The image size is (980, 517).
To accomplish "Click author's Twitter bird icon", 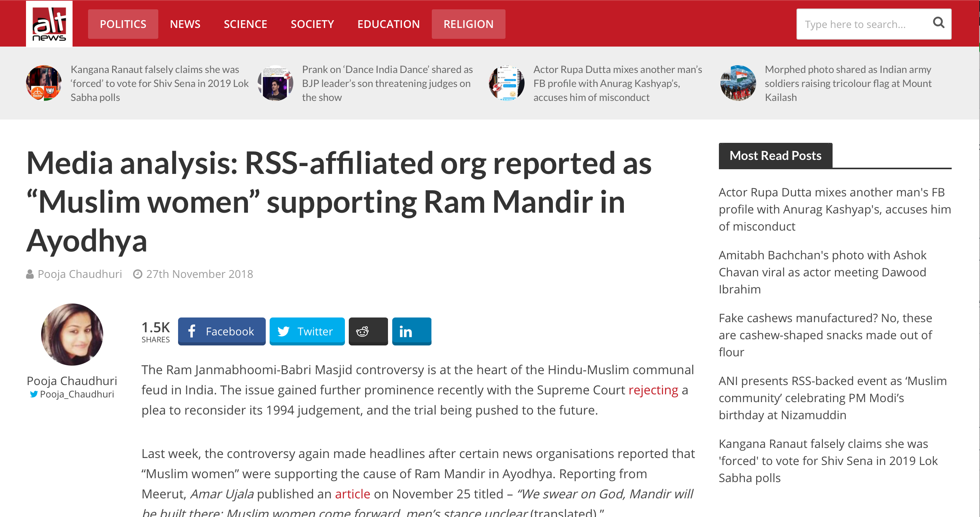I will point(34,394).
